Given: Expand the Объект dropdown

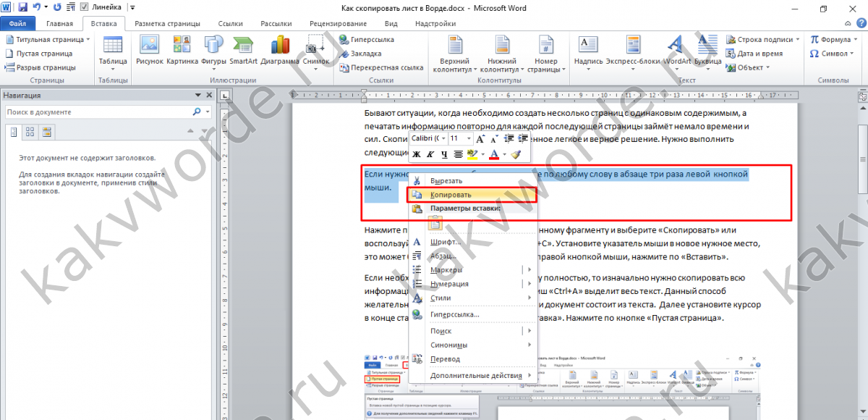Looking at the screenshot, I should 767,67.
